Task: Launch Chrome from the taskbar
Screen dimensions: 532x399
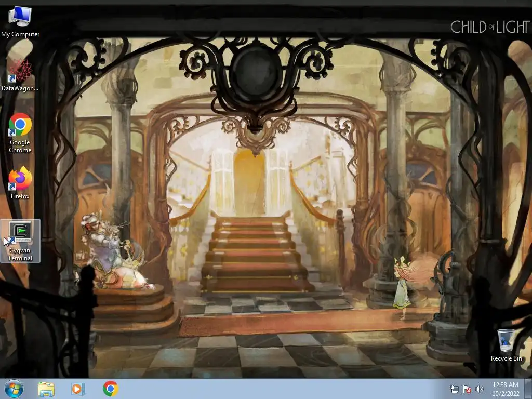Action: (x=110, y=389)
